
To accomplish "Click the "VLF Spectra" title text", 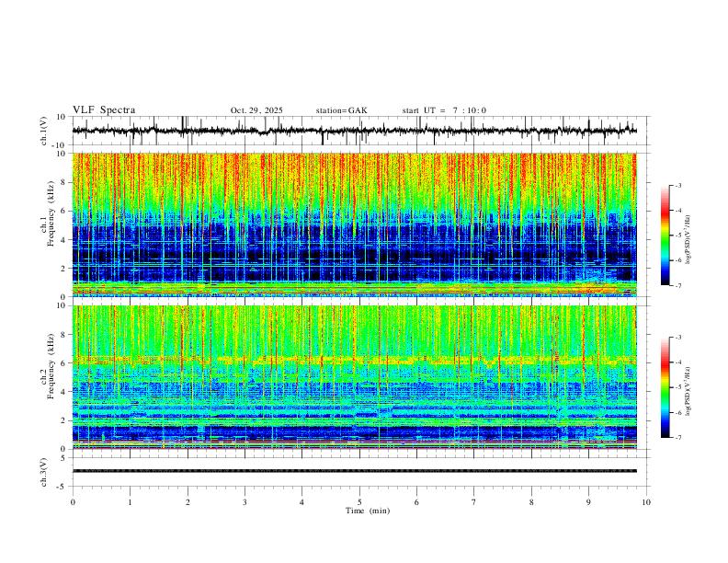I will pyautogui.click(x=104, y=110).
